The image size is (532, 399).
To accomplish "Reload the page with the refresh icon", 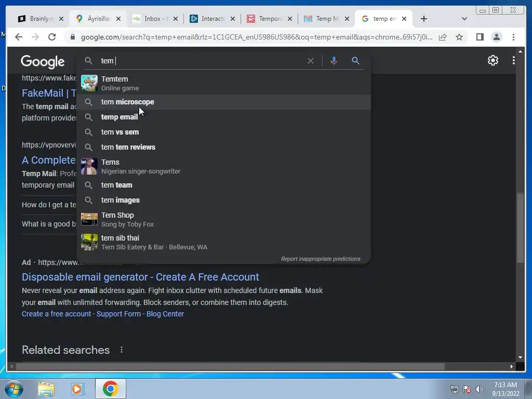I will pyautogui.click(x=52, y=37).
